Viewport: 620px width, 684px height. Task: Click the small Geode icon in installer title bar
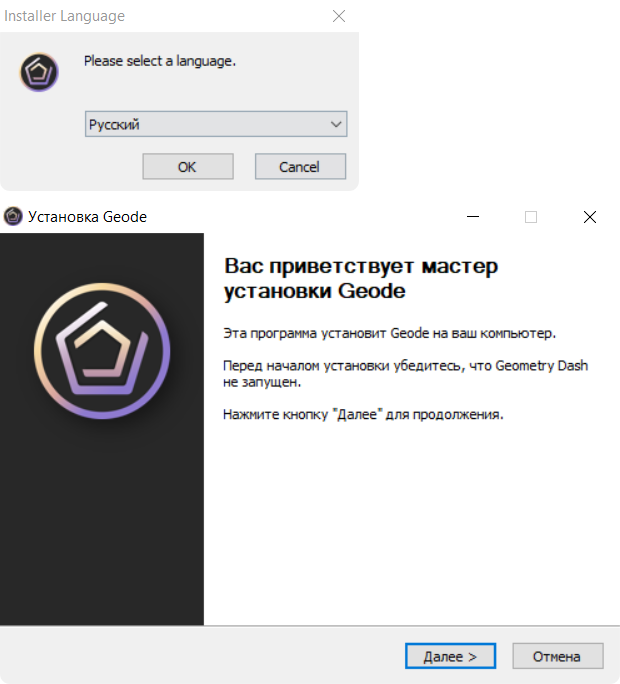click(x=13, y=216)
